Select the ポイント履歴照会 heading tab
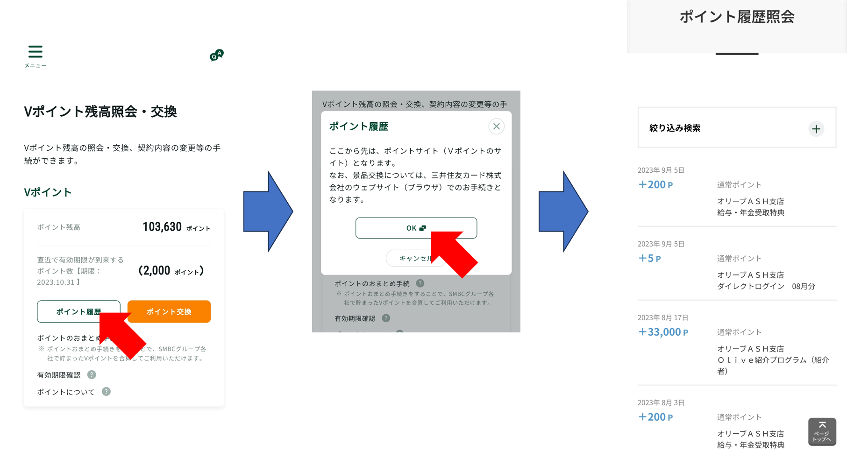868x465 pixels. [x=736, y=18]
